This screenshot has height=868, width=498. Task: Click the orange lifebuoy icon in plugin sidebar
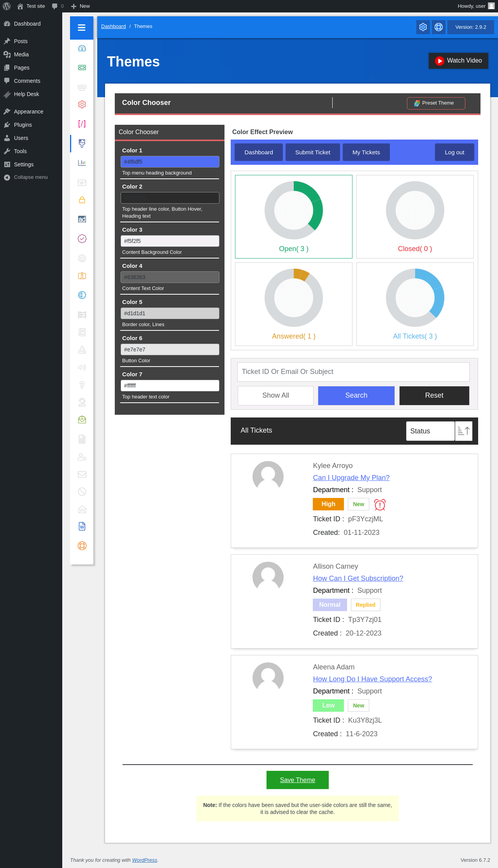point(82,546)
